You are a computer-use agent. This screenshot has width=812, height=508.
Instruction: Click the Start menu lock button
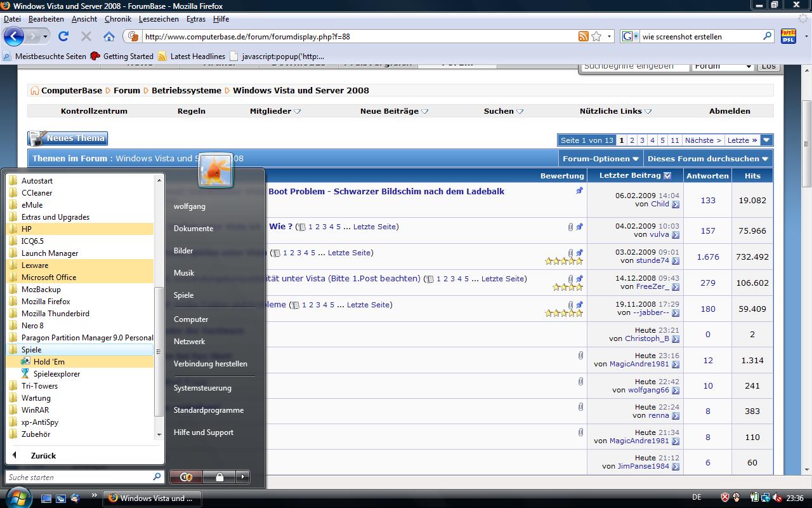coord(219,477)
